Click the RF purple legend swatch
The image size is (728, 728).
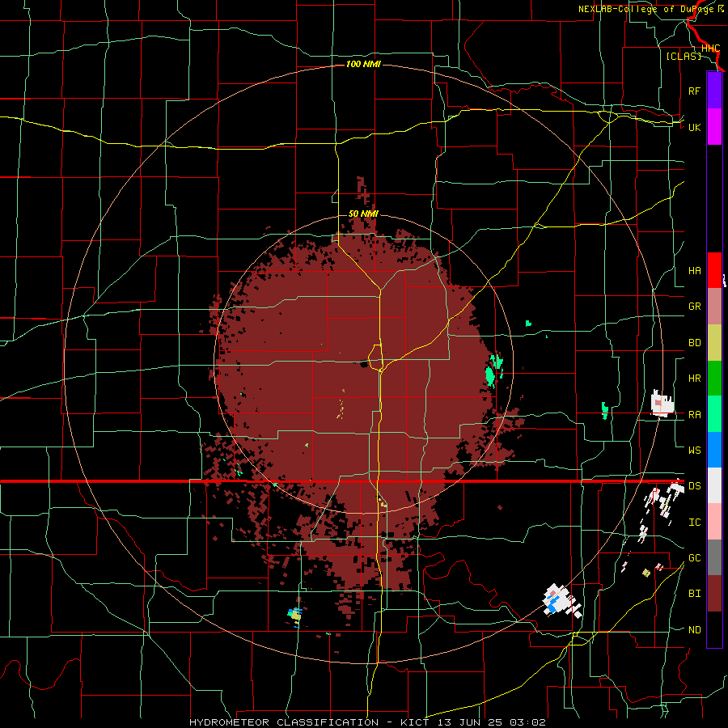714,91
